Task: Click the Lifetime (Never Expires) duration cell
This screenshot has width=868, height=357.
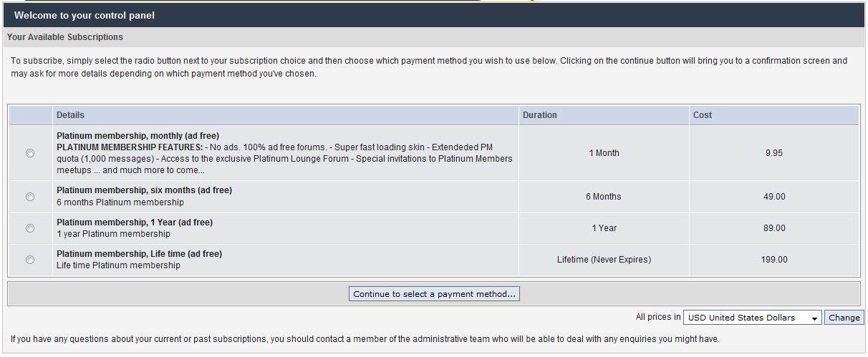Action: pyautogui.click(x=604, y=260)
